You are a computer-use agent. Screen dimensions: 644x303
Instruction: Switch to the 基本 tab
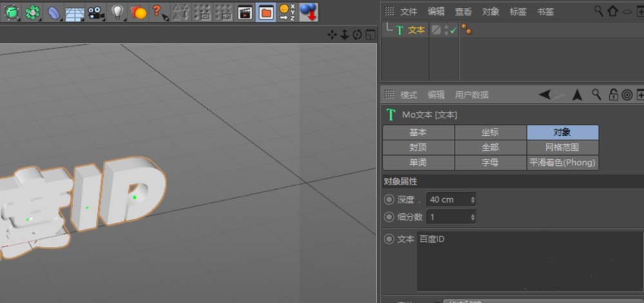coord(419,133)
